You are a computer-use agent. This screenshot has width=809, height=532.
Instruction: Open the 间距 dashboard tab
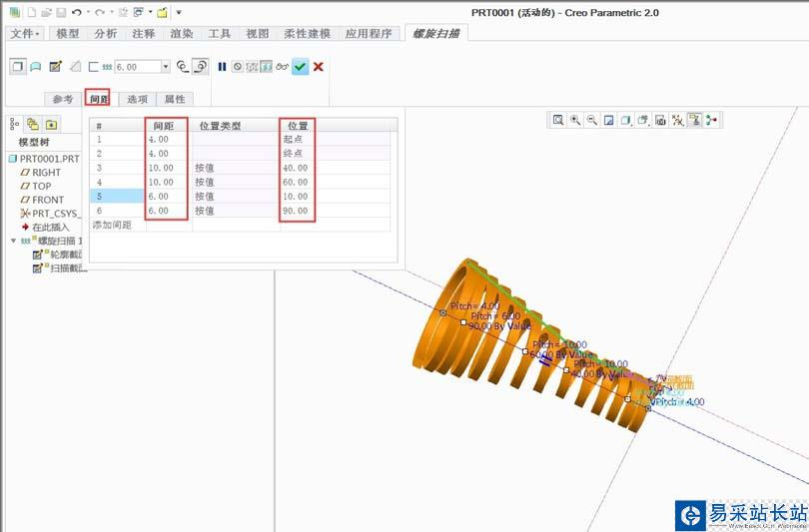(98, 99)
